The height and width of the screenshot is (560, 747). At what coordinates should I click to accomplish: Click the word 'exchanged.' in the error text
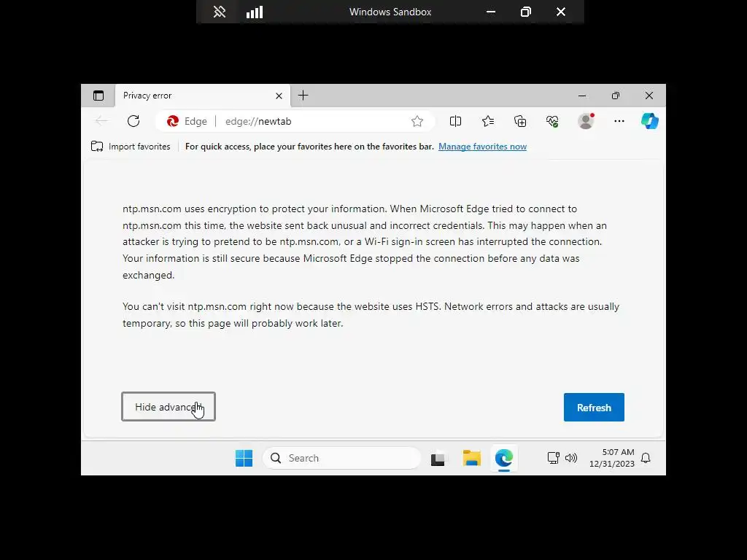point(149,275)
